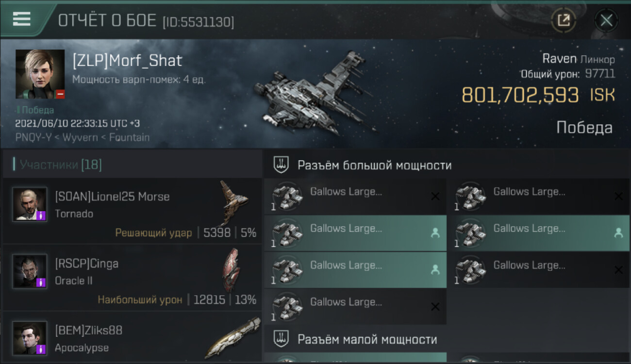This screenshot has width=631, height=364.
Task: Open Zliks88 pilot portrait
Action: point(30,338)
